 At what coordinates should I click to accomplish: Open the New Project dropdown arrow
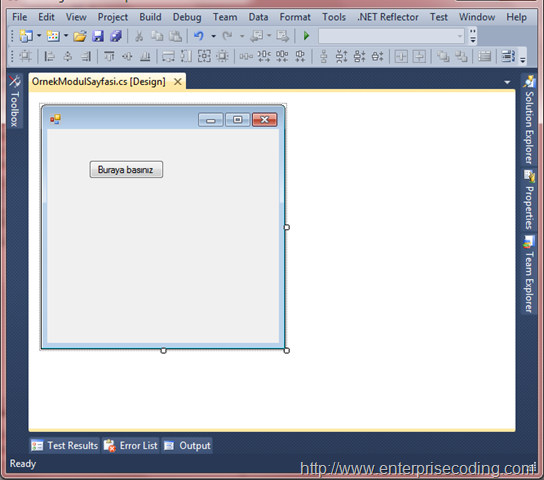(39, 36)
